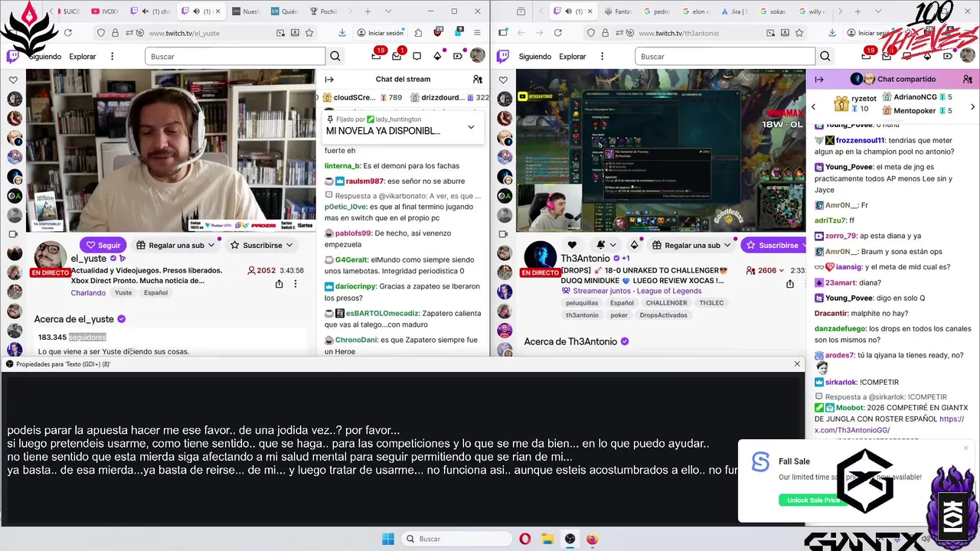Close the 'Propiedades para Texto (GDI+)' window
Viewport: 980px width, 551px height.
(797, 364)
